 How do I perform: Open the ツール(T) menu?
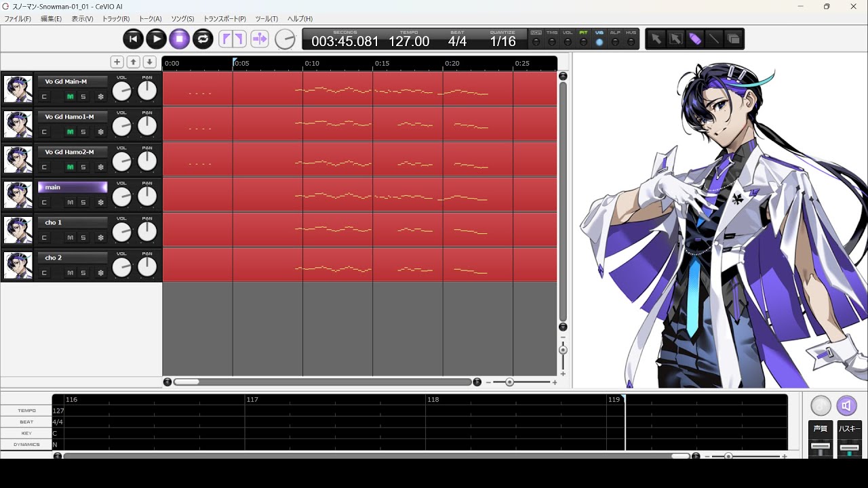pos(267,19)
